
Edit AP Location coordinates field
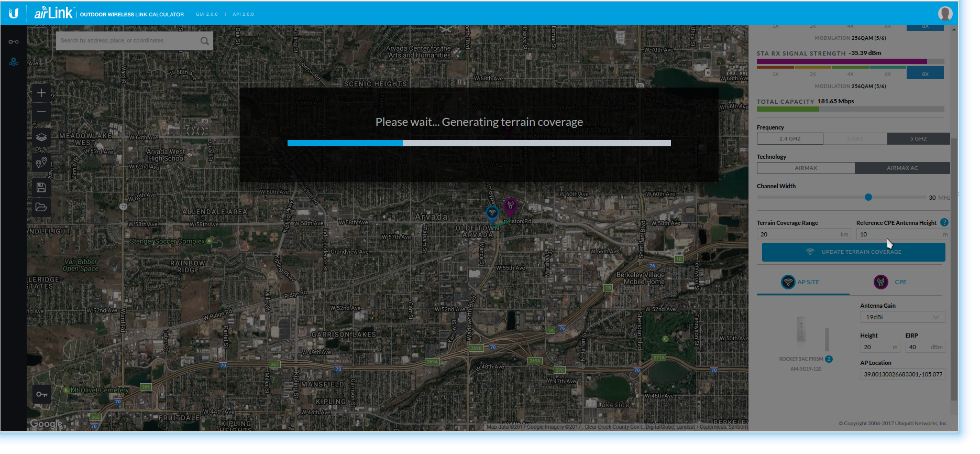(902, 374)
